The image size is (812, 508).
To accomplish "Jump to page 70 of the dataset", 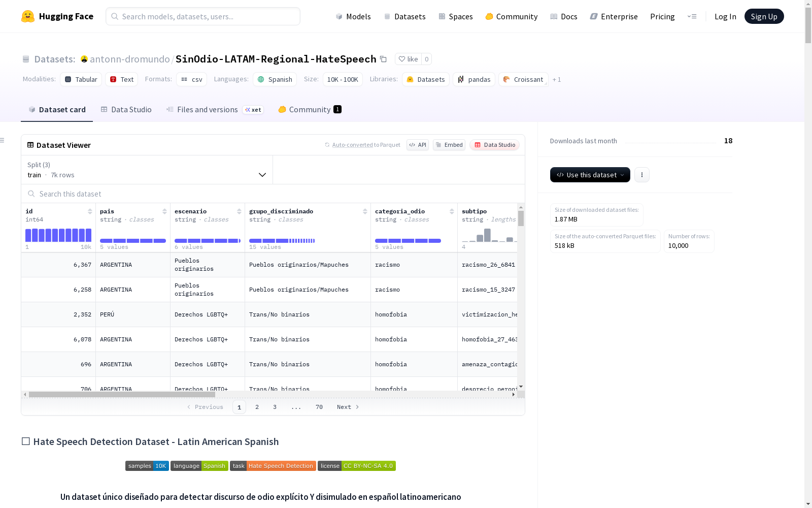I will [319, 407].
